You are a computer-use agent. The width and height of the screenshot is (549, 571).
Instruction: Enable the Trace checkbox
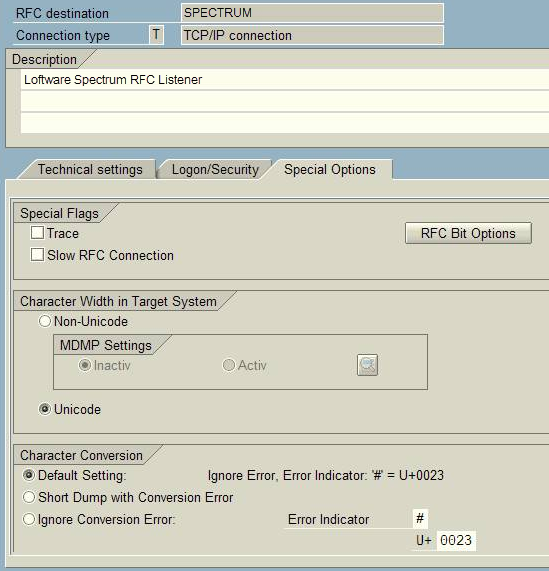pos(37,233)
